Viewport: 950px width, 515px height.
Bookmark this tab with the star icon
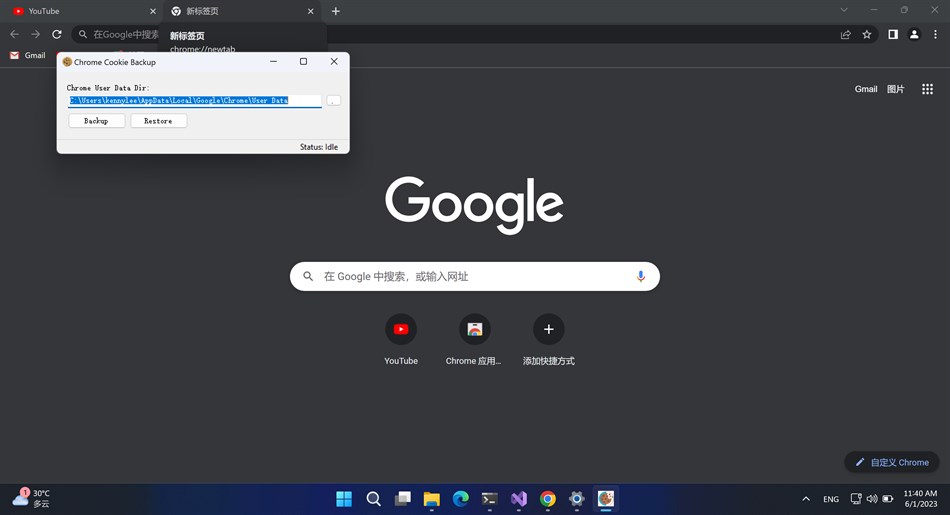point(867,35)
